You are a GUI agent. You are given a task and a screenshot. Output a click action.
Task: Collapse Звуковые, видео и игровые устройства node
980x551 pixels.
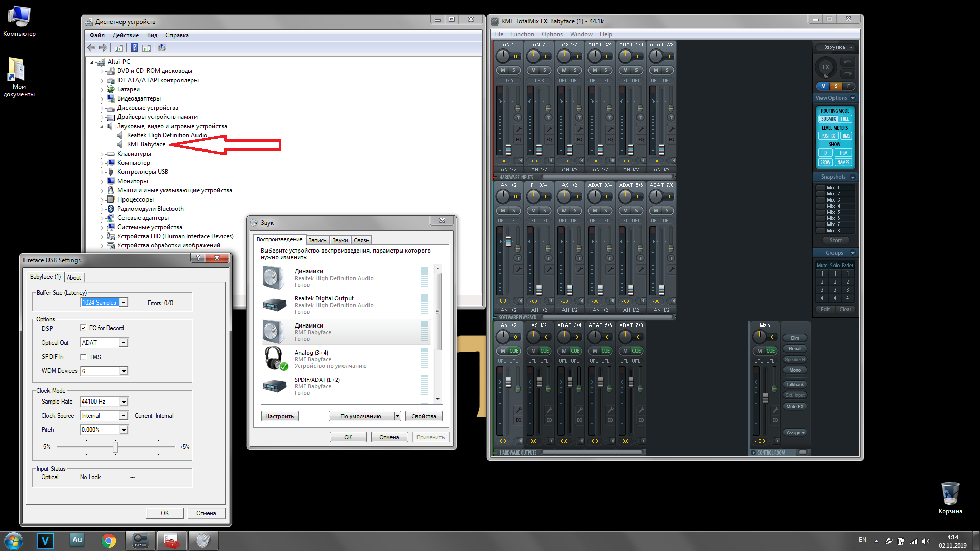[102, 127]
